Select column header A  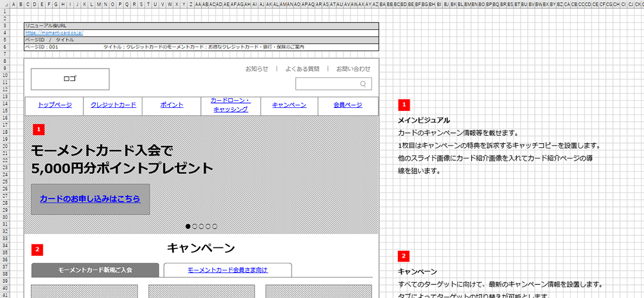14,4
